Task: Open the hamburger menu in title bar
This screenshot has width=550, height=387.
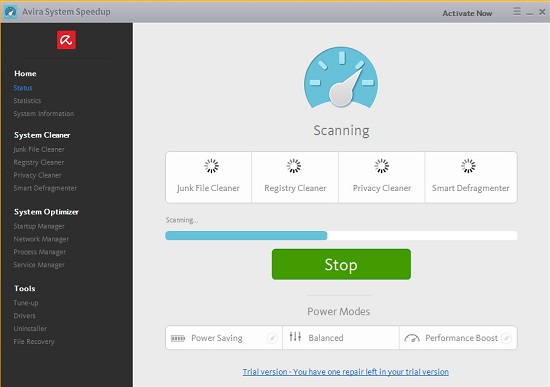Action: 517,12
